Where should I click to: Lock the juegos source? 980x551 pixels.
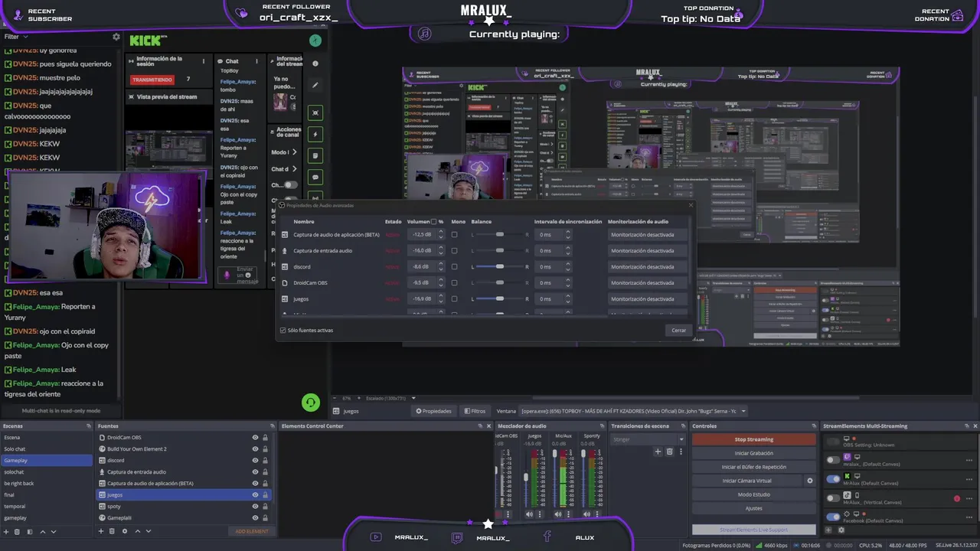coord(265,495)
